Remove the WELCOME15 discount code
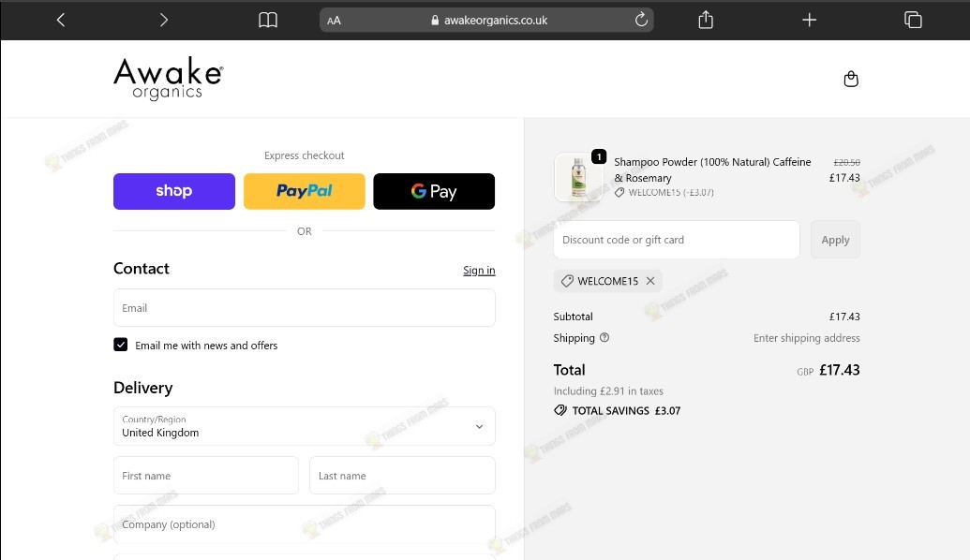Screen dimensions: 970x560 tap(650, 281)
